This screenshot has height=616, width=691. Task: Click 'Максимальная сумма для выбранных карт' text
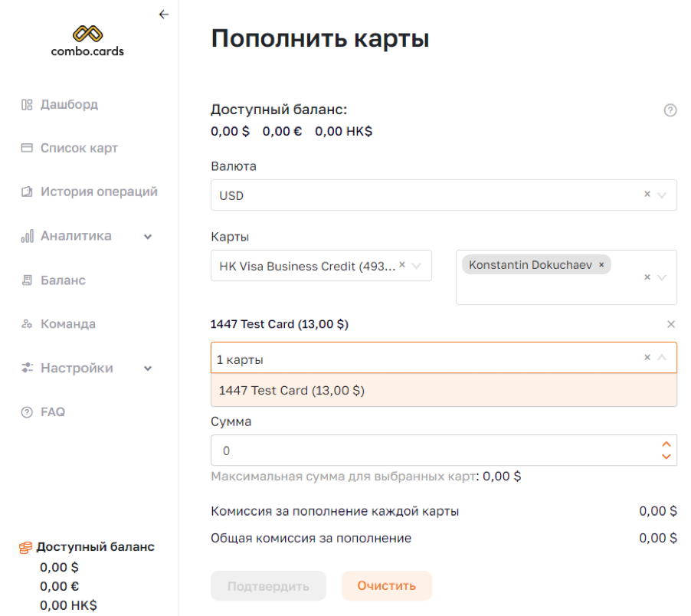(343, 477)
